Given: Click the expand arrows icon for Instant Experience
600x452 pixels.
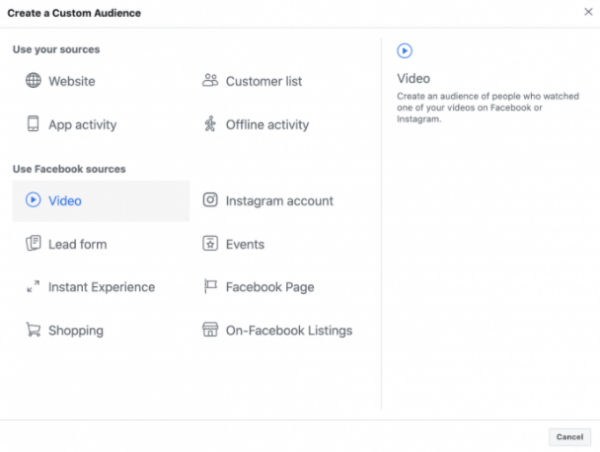Looking at the screenshot, I should [x=33, y=286].
